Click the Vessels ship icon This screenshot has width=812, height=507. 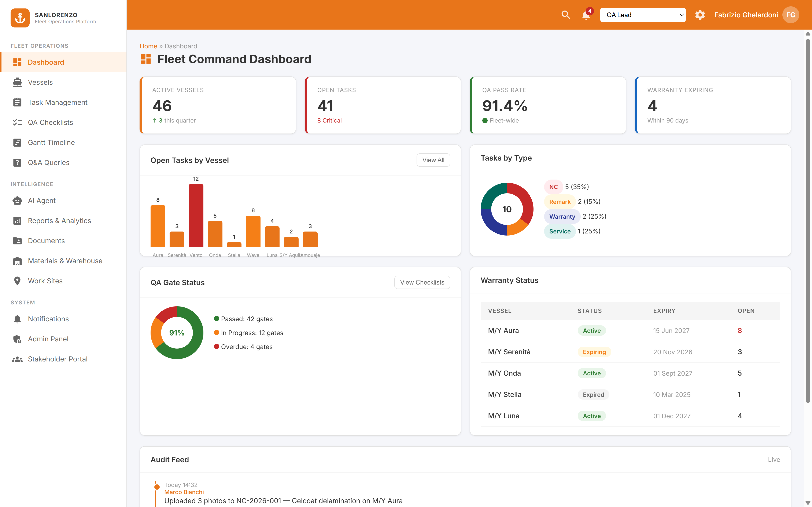[18, 82]
